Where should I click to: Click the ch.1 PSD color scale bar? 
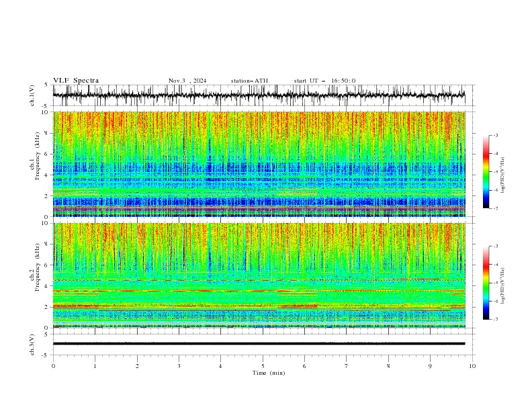pos(486,172)
